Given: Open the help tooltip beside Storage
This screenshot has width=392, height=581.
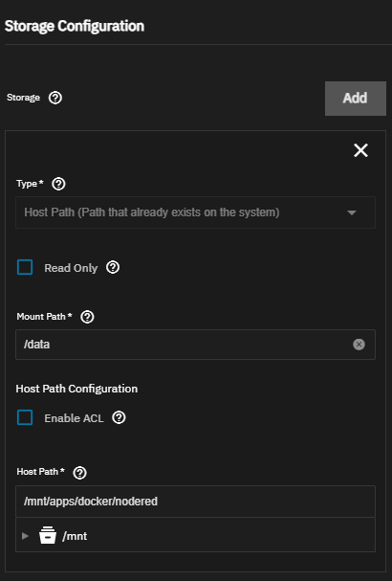Looking at the screenshot, I should (x=55, y=98).
